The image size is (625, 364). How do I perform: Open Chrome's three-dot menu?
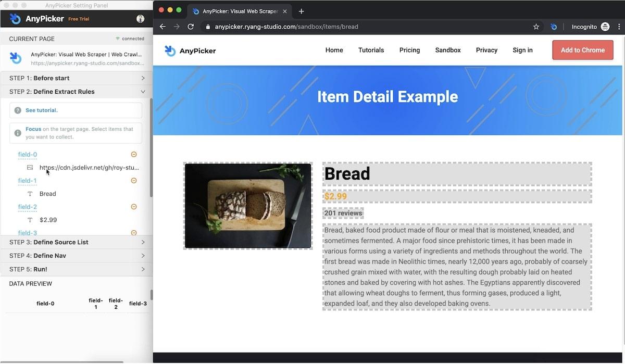tap(618, 27)
